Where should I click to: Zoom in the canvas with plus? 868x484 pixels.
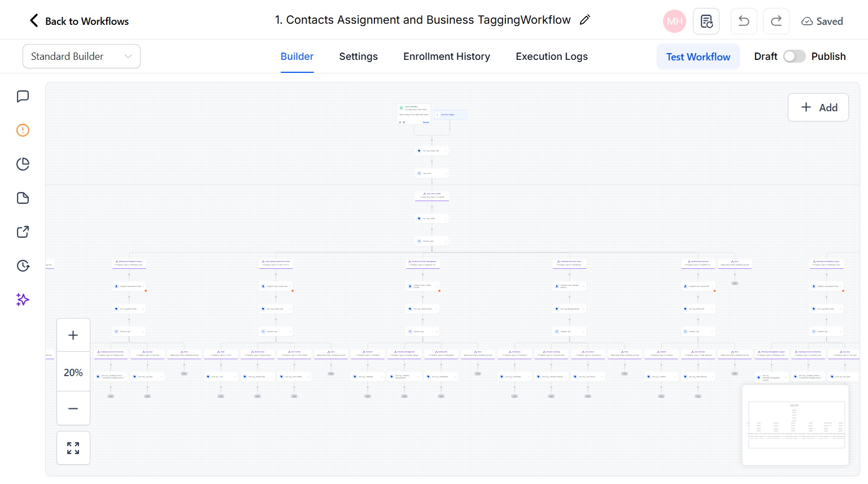(x=73, y=335)
